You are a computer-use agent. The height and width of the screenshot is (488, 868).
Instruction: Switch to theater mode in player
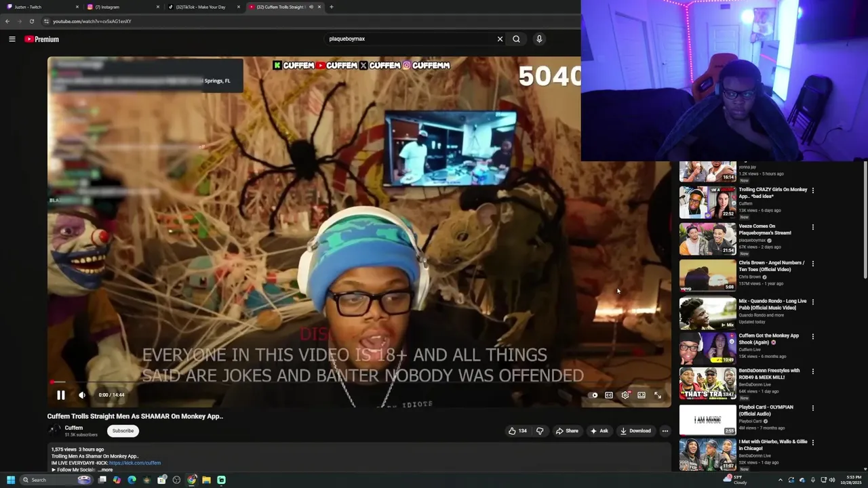642,395
